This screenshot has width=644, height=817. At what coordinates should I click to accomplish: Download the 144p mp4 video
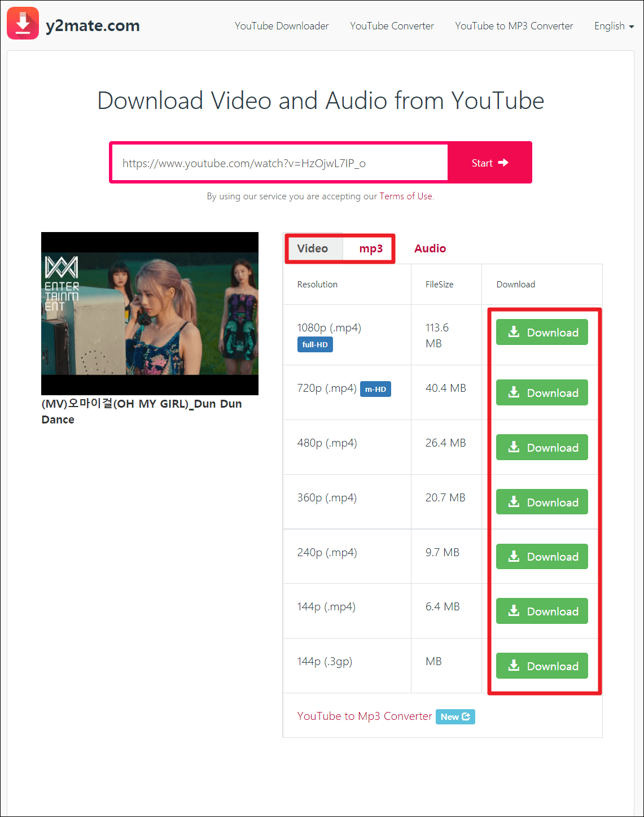click(x=542, y=611)
